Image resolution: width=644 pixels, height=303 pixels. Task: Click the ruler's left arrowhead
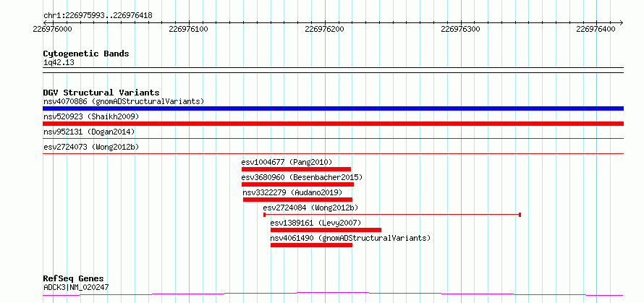pos(46,22)
